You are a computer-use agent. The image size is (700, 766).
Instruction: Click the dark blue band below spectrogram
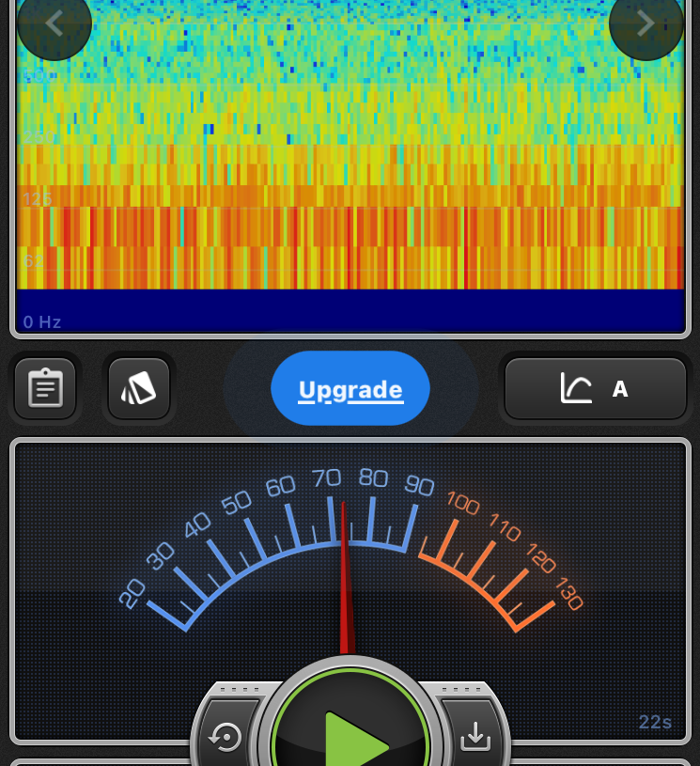pos(350,310)
